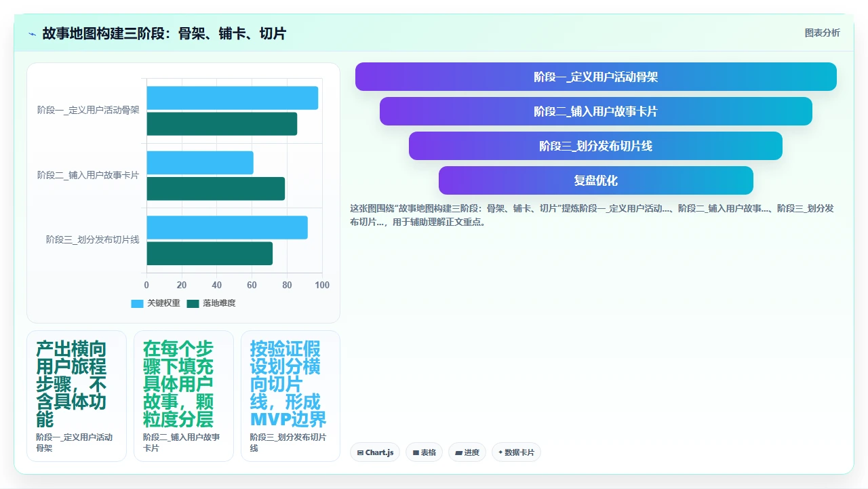
Task: Select the 复盘优化 funnel bar
Action: coord(596,180)
